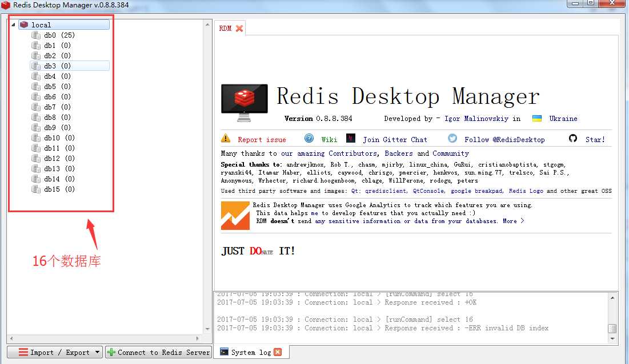The width and height of the screenshot is (629, 364).
Task: Click the db1 database icon
Action: (x=36, y=46)
